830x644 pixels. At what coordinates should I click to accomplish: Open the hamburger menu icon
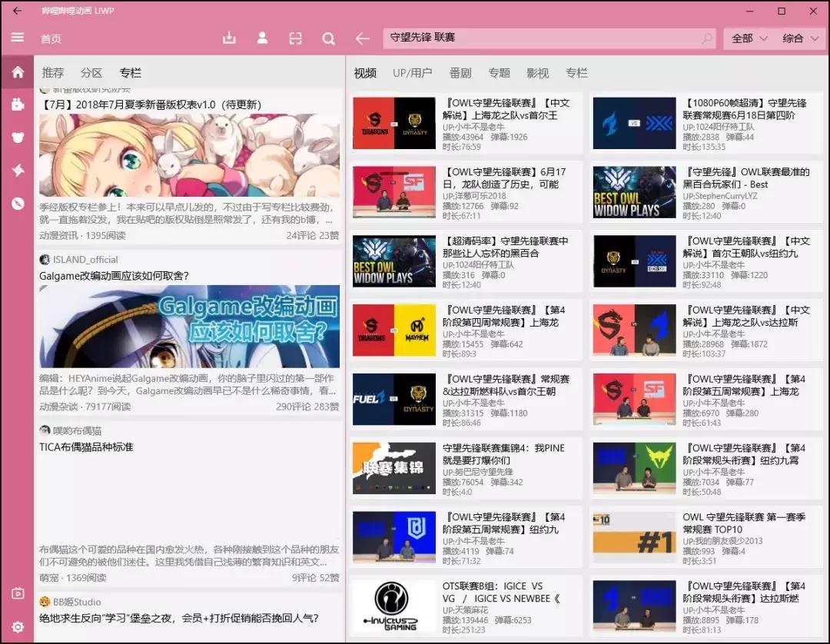(x=18, y=37)
